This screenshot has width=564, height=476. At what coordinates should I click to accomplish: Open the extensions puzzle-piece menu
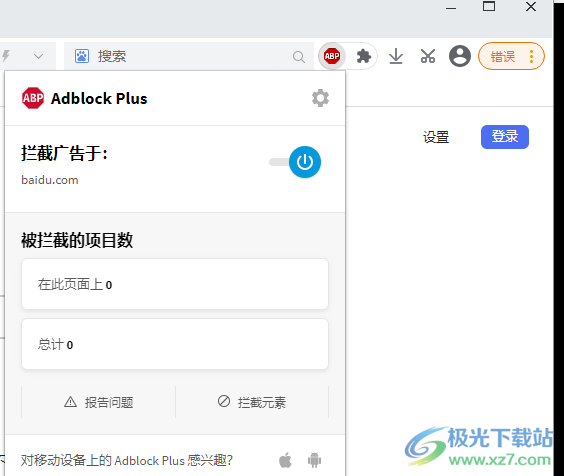pos(364,56)
